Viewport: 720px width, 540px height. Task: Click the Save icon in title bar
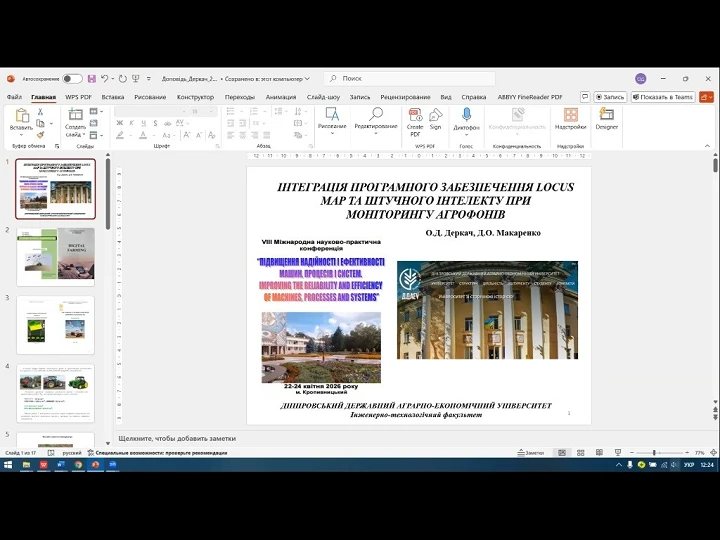coord(91,78)
